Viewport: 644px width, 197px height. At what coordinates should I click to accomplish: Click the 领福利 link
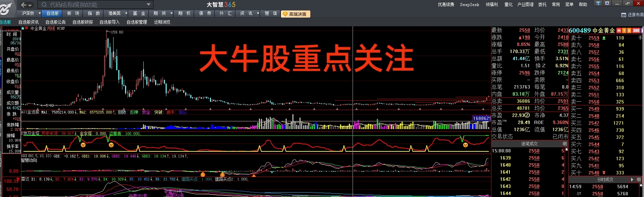tap(492, 5)
